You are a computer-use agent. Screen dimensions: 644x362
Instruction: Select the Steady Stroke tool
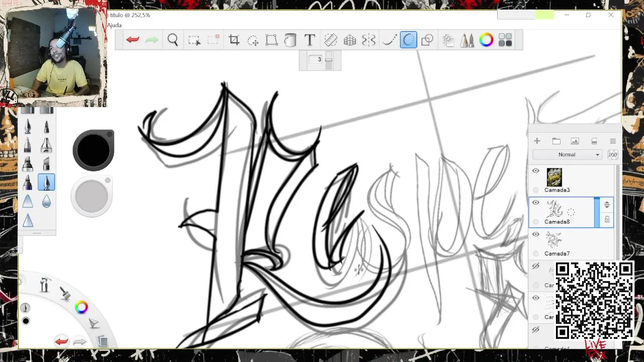pyautogui.click(x=389, y=40)
